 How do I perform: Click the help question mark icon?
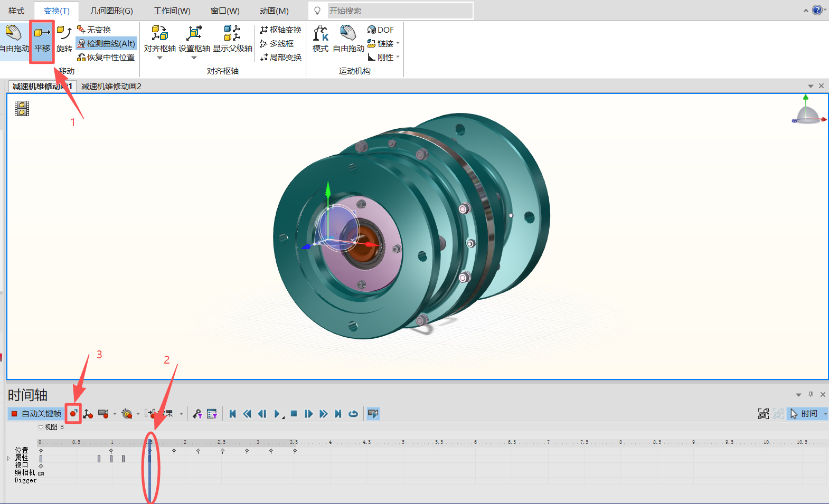(817, 10)
